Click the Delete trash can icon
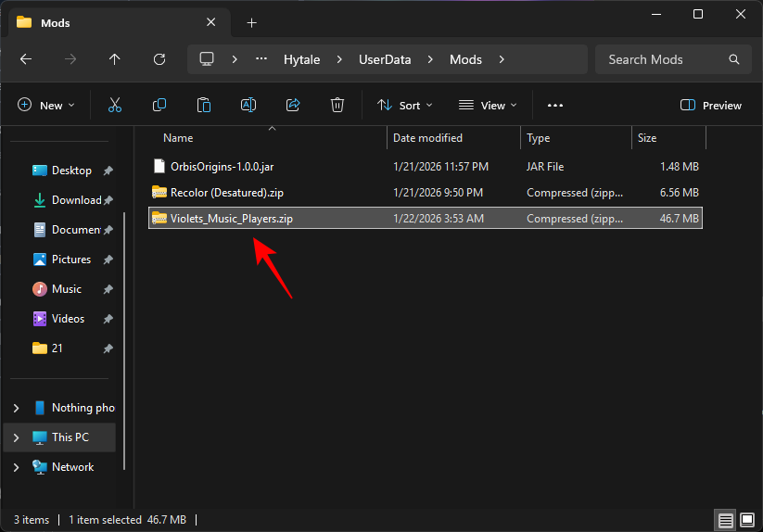This screenshot has height=532, width=763. [338, 106]
